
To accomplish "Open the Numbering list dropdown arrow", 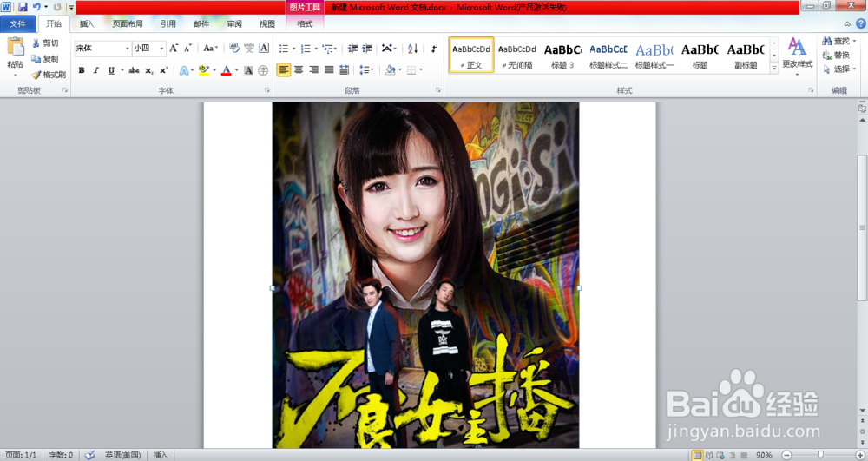I will click(316, 49).
